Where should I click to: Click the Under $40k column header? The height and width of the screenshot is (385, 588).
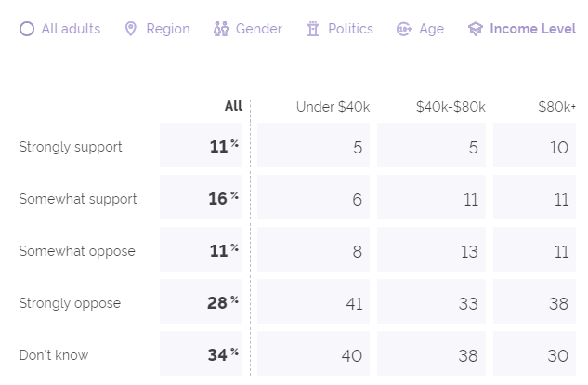333,106
